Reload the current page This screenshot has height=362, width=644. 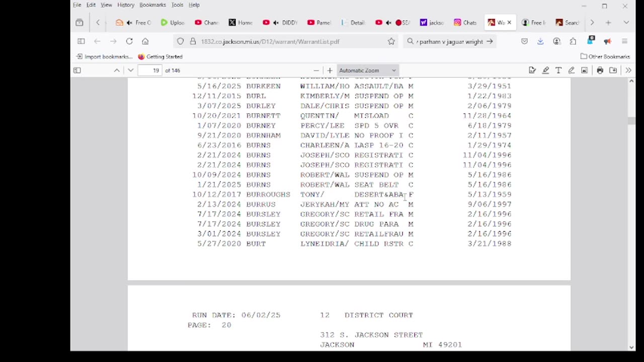click(x=129, y=42)
